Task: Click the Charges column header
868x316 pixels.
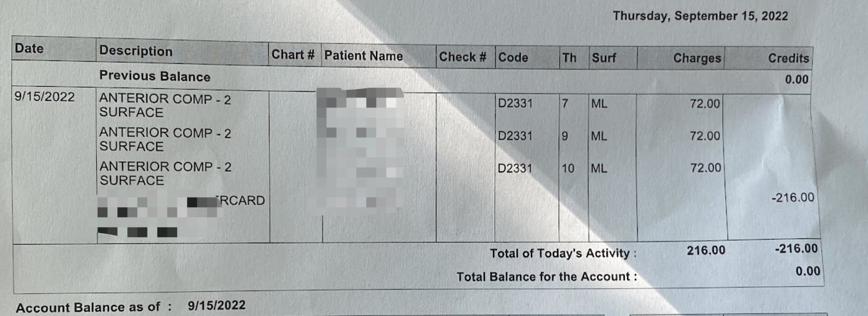Action: click(x=697, y=58)
